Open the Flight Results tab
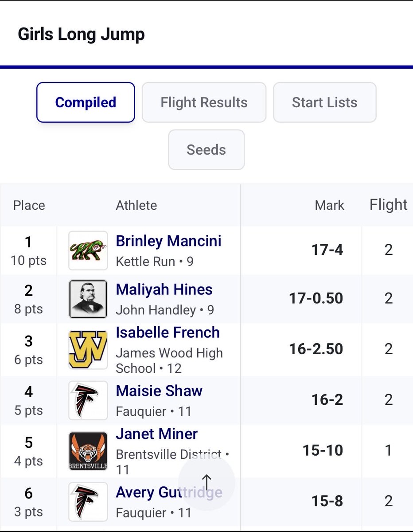Viewport: 413px width, 532px height. tap(204, 102)
